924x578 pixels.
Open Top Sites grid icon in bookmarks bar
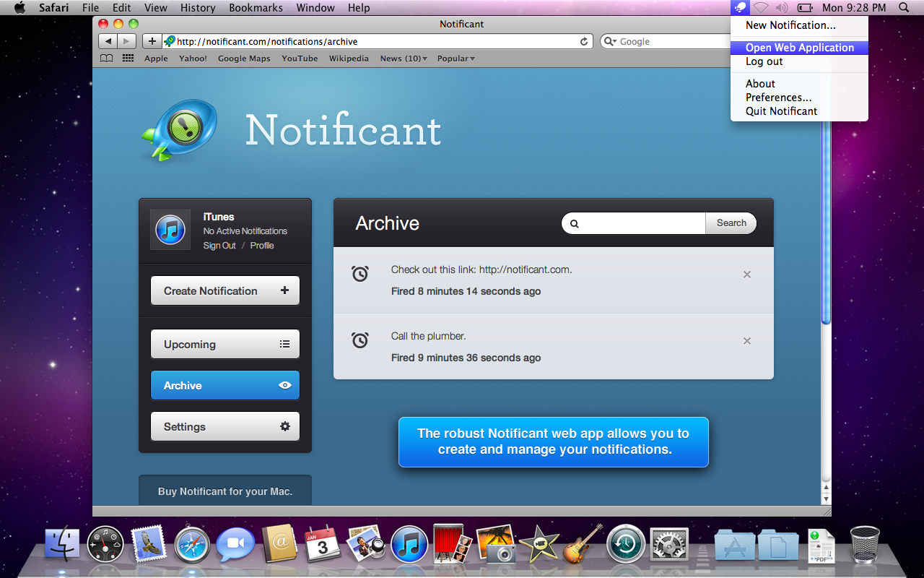128,59
